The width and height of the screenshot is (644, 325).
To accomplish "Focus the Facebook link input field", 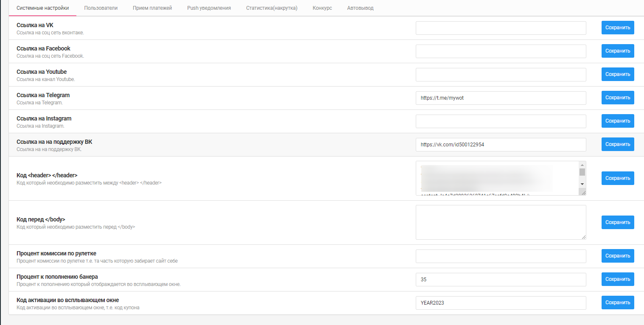I will [501, 51].
